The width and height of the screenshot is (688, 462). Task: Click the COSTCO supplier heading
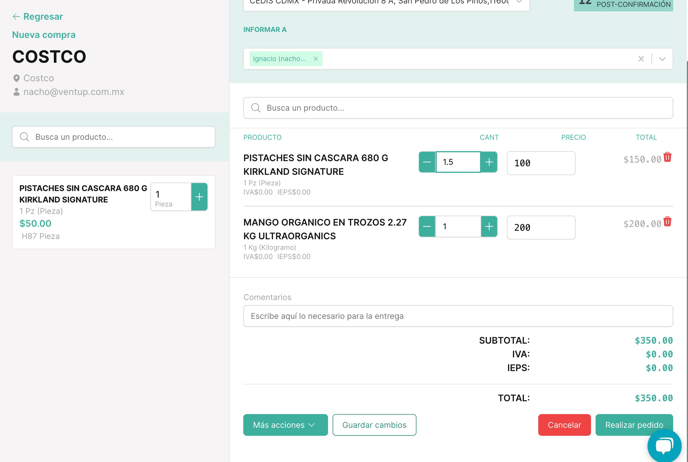(49, 57)
